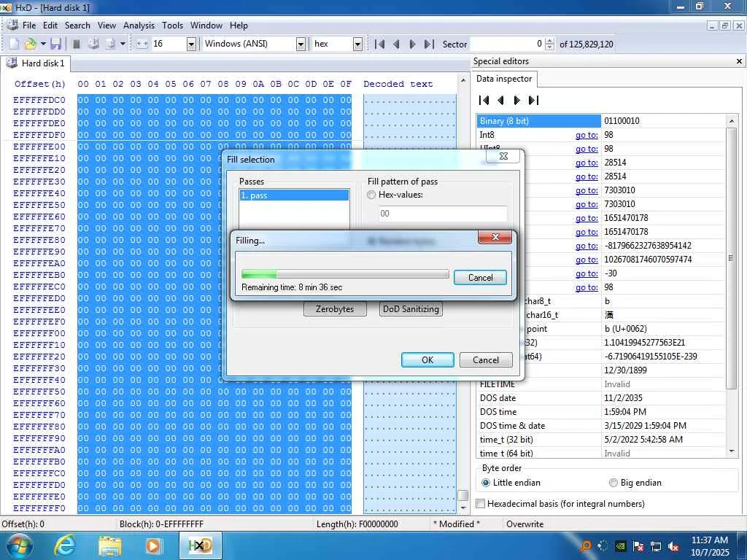
Task: Click the Open RAM chip icon
Action: [76, 44]
